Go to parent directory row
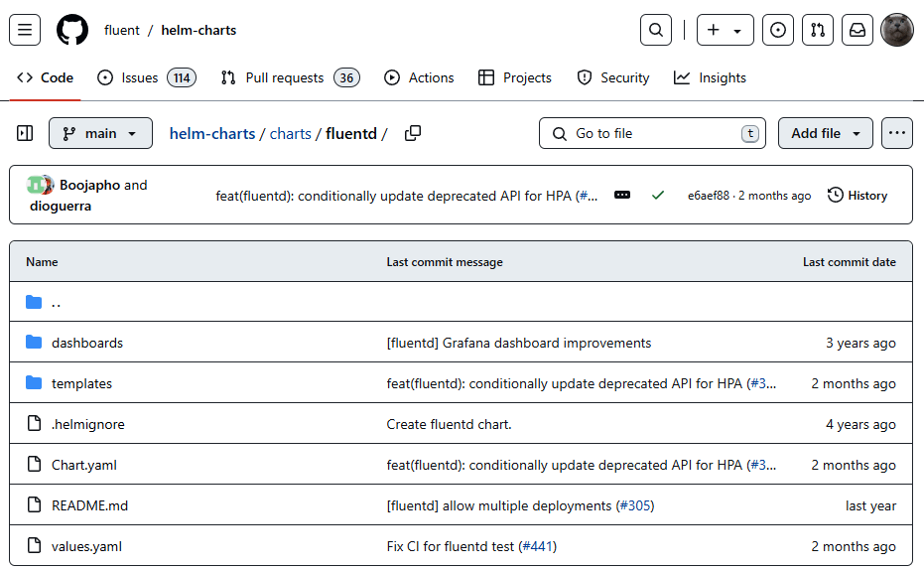This screenshot has width=924, height=570. pyautogui.click(x=461, y=302)
